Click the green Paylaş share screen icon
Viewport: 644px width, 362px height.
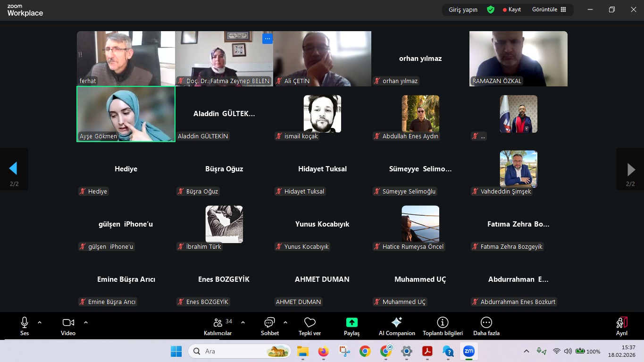click(351, 322)
